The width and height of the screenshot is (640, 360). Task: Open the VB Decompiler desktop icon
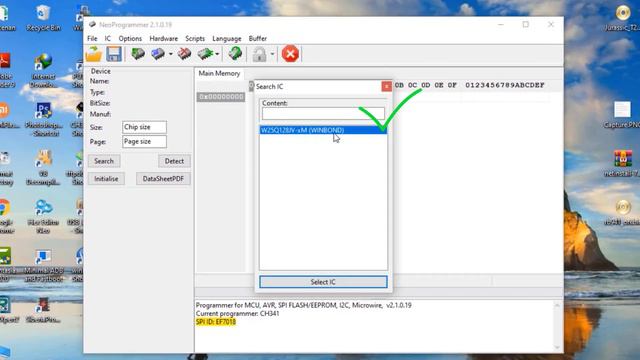coord(43,168)
